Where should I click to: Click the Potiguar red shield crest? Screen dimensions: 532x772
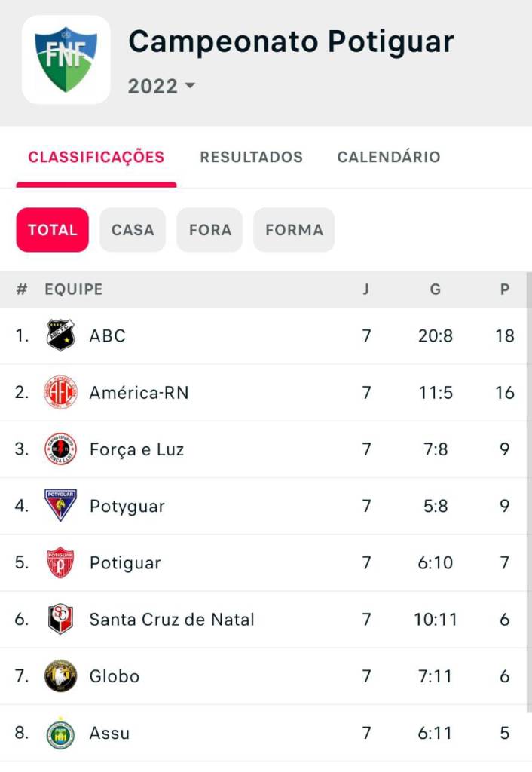pos(60,562)
